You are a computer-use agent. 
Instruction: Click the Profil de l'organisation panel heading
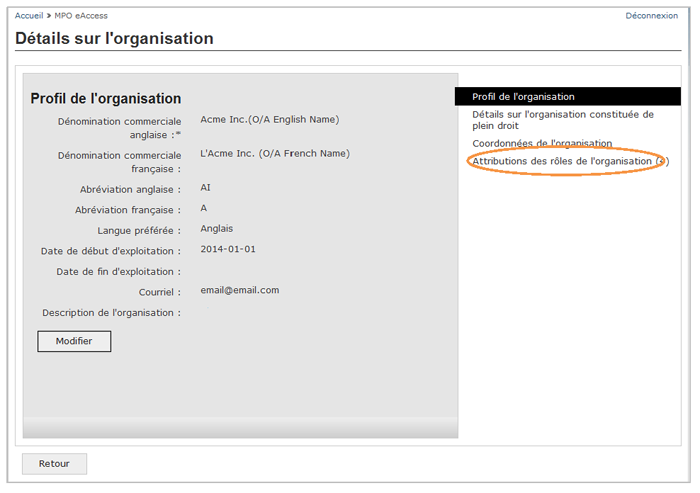[x=106, y=98]
